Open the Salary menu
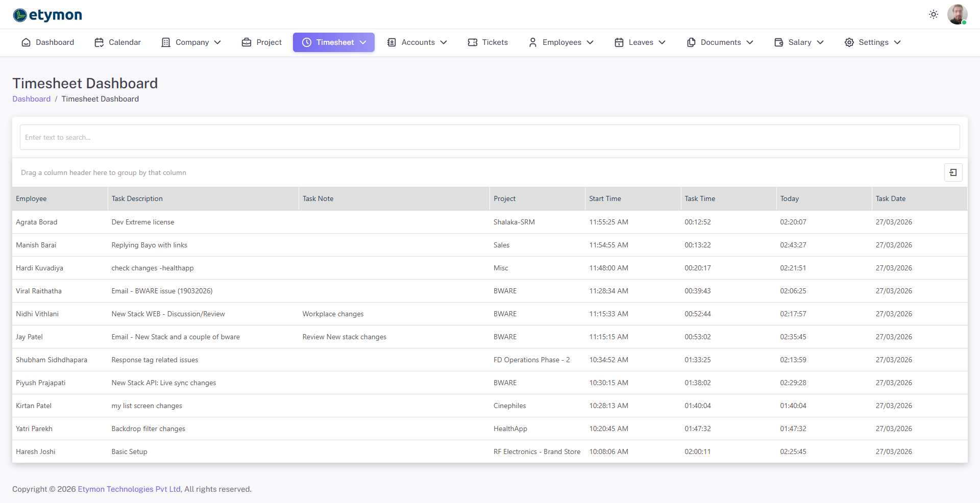 [x=799, y=42]
